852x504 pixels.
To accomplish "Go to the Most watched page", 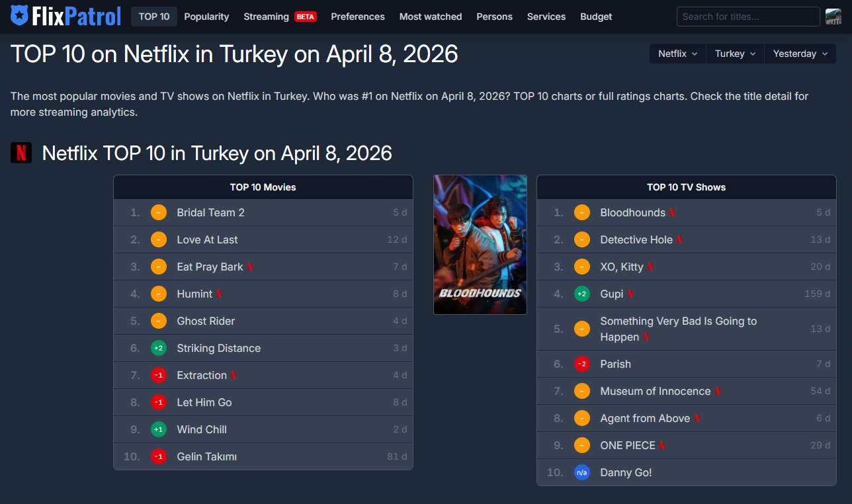I will tap(431, 17).
